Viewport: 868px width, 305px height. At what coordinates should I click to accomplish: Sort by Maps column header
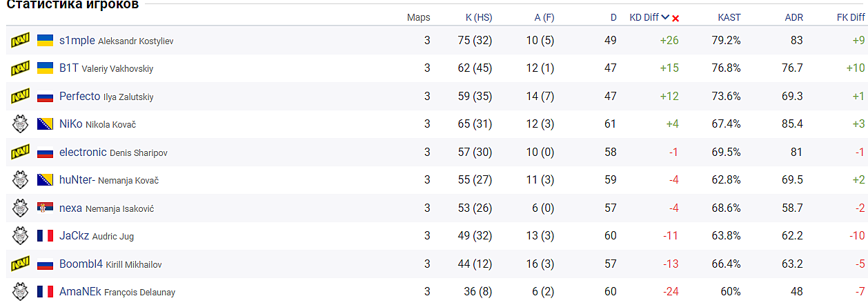tap(418, 18)
